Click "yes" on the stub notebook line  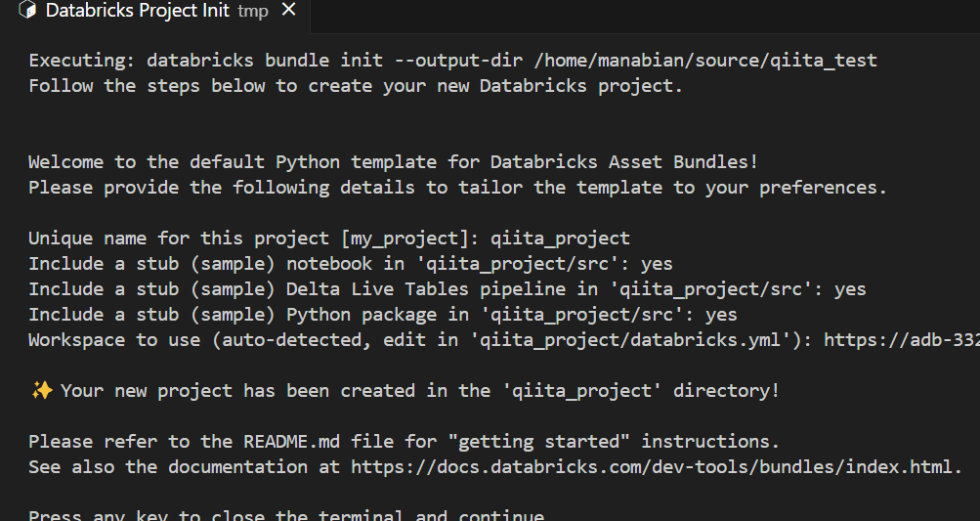coord(657,264)
